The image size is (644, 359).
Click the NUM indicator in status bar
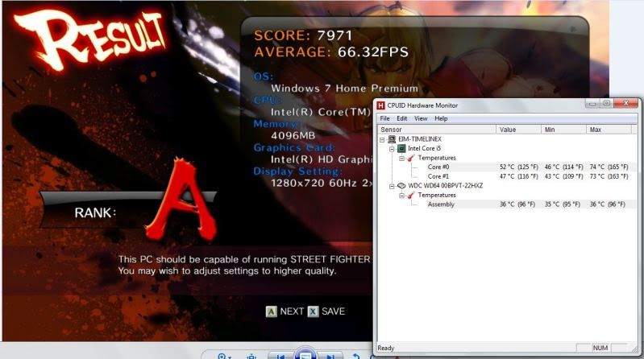point(600,348)
